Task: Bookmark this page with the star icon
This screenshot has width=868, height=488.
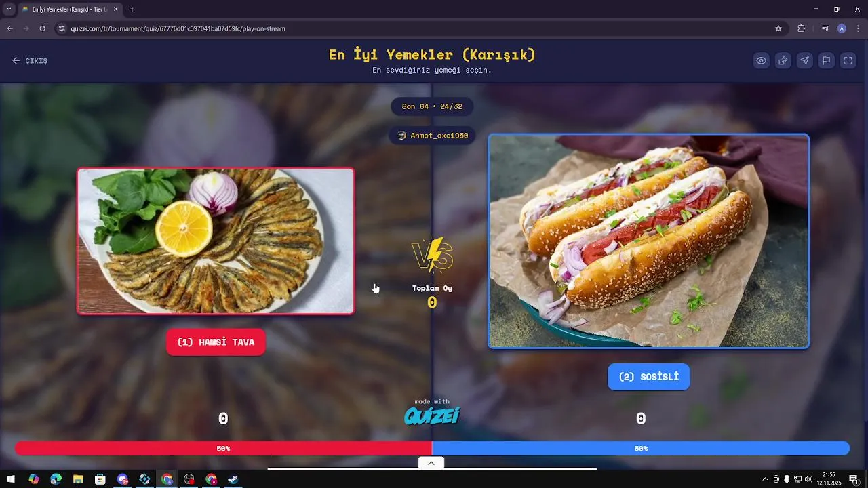Action: [x=778, y=28]
